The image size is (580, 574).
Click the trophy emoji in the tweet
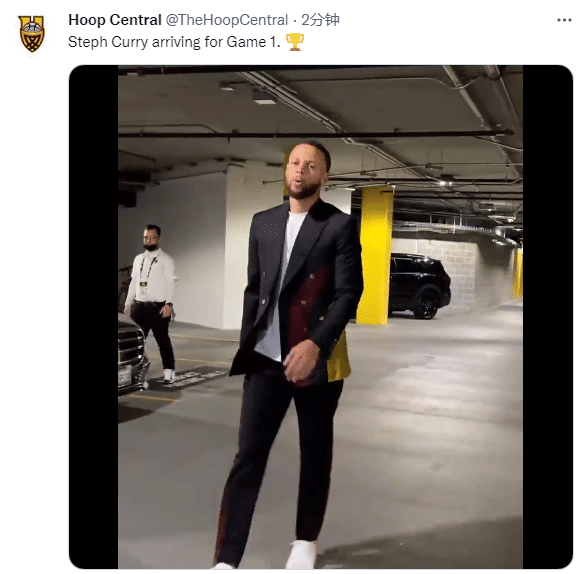[x=294, y=42]
